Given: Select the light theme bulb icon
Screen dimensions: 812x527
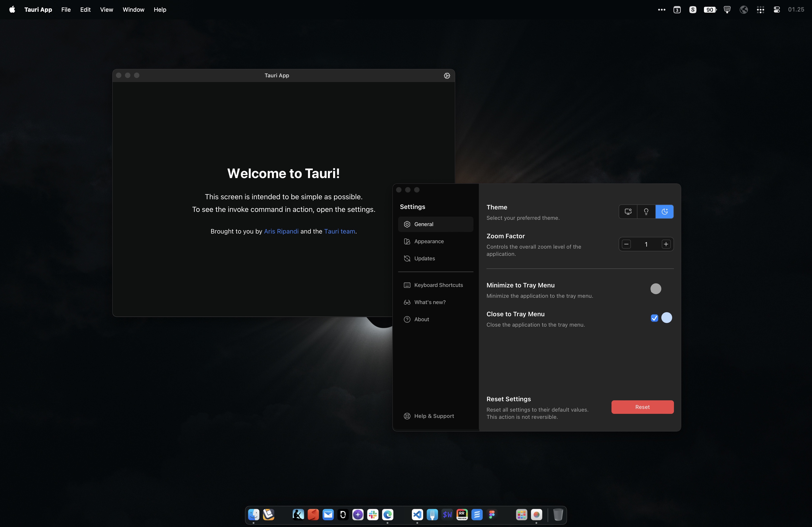Looking at the screenshot, I should [x=646, y=212].
